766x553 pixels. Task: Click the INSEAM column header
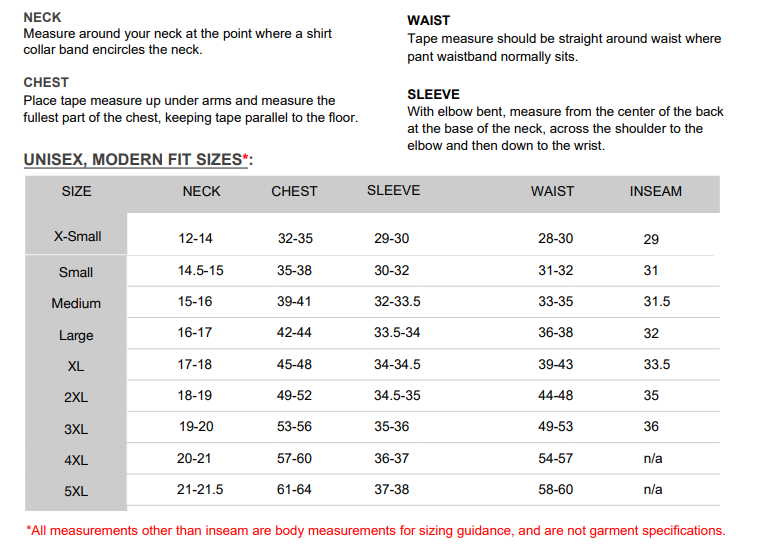point(655,191)
